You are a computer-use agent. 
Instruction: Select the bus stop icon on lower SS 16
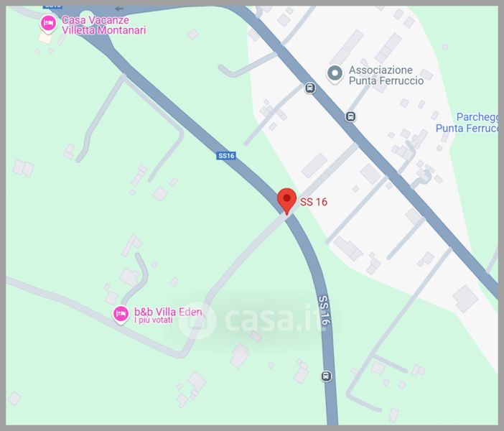tap(326, 376)
